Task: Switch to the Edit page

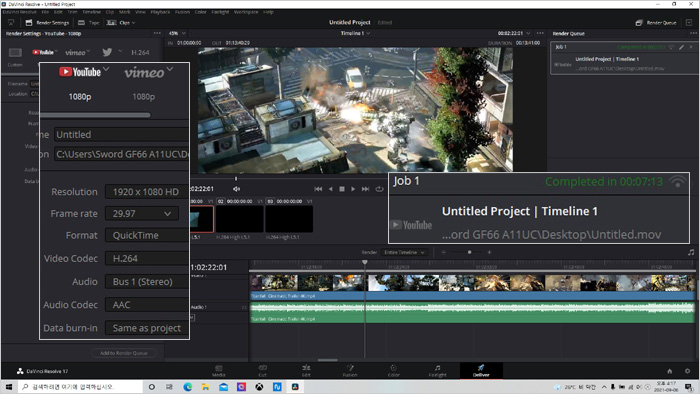Action: pyautogui.click(x=306, y=371)
